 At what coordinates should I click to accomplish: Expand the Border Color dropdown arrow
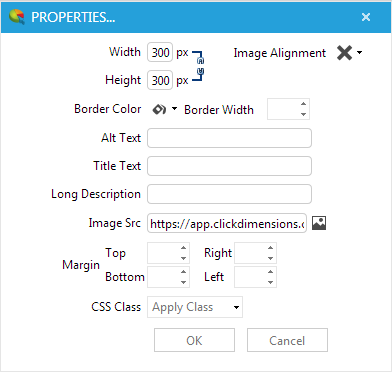(174, 109)
